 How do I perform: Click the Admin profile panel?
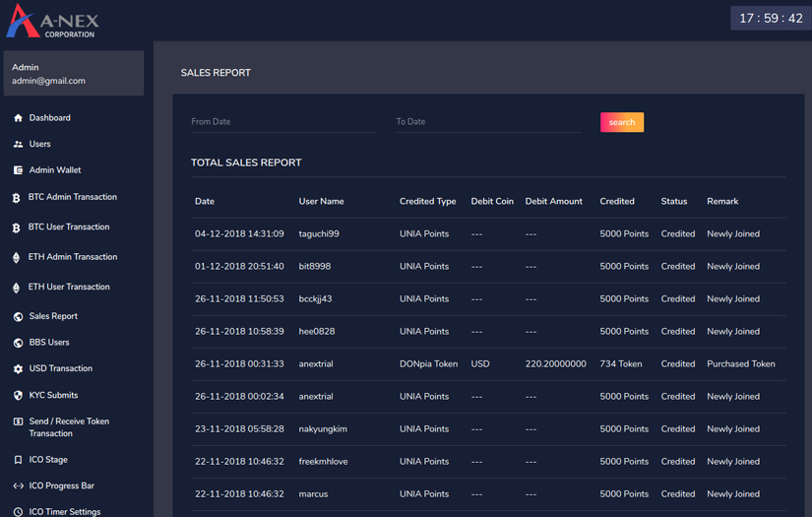coord(74,73)
